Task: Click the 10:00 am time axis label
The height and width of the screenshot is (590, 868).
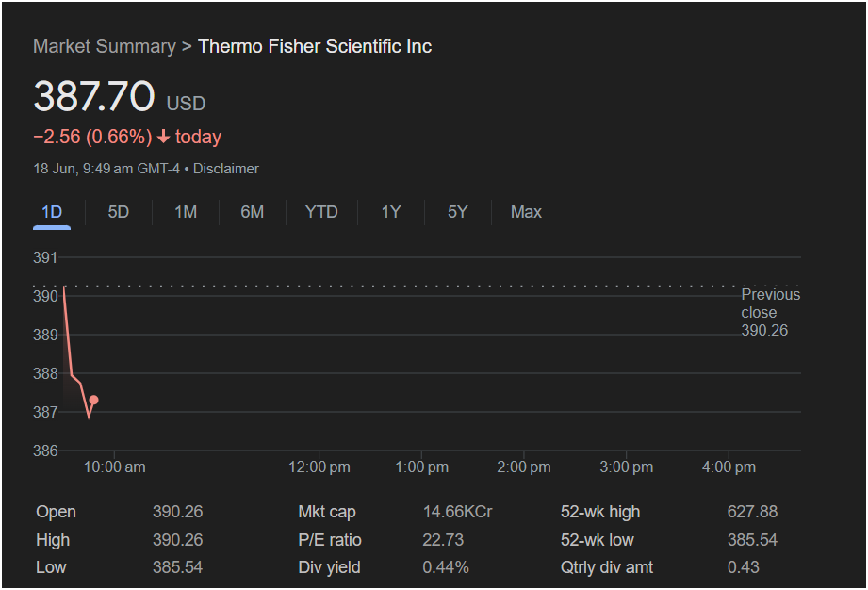Action: coord(115,467)
